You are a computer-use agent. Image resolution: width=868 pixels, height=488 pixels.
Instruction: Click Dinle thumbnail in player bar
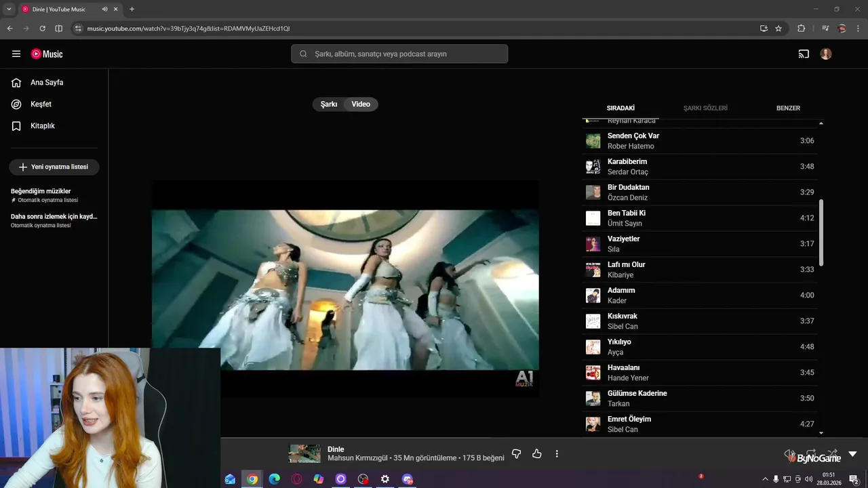coord(304,453)
